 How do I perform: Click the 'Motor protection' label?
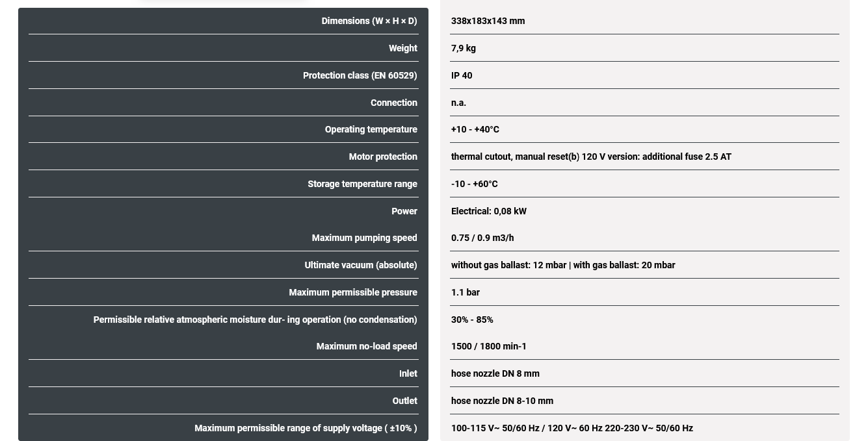(x=382, y=157)
